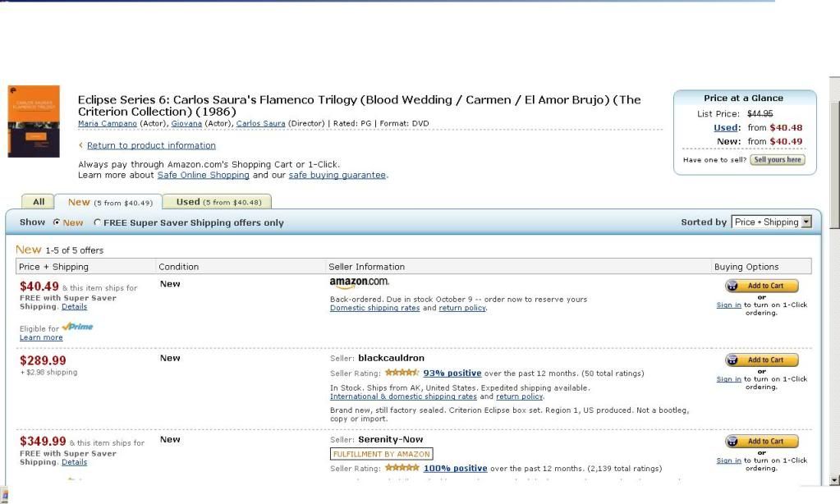Click the star rating for seller Serenity-Now
This screenshot has width=840, height=504.
coord(402,468)
